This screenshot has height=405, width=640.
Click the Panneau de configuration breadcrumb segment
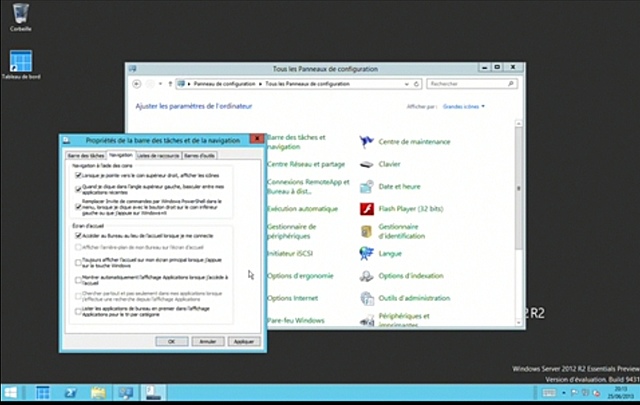[x=224, y=84]
